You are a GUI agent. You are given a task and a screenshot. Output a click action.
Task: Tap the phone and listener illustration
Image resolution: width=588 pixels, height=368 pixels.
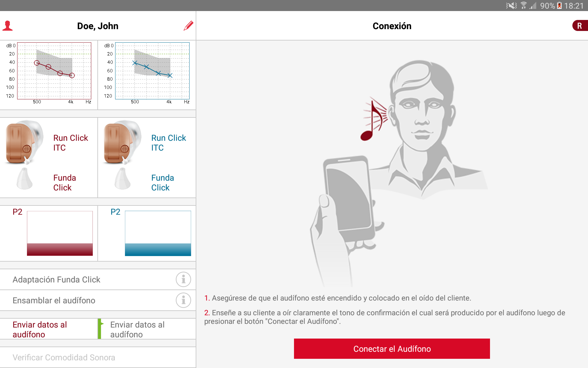(x=398, y=173)
